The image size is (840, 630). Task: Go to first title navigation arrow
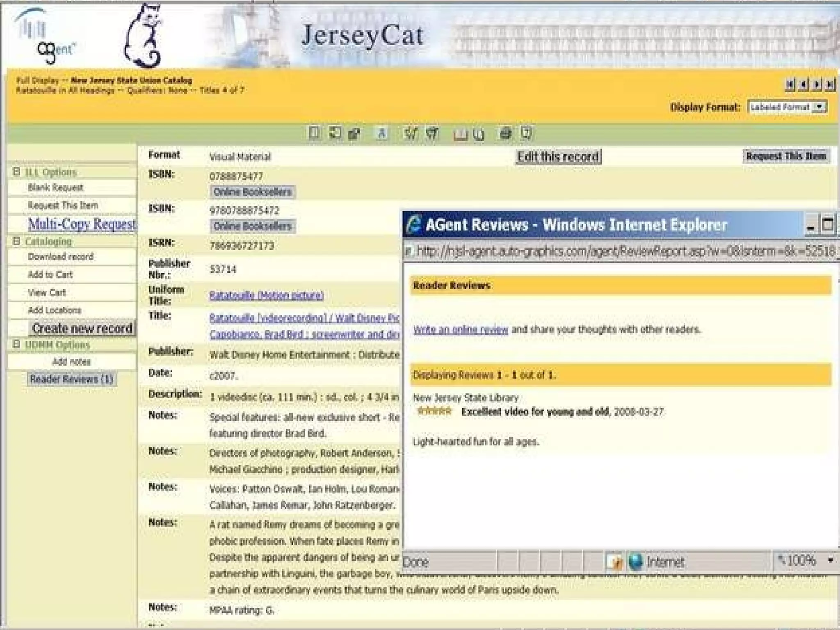(790, 85)
